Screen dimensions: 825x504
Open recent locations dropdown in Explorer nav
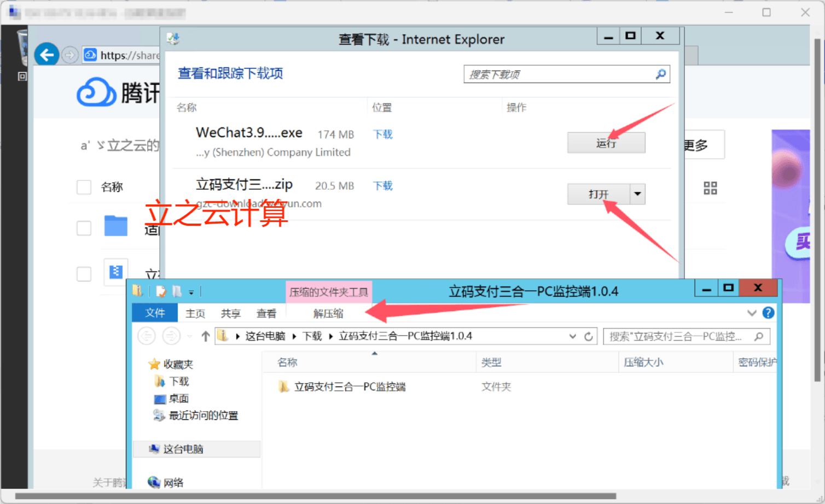(x=189, y=336)
